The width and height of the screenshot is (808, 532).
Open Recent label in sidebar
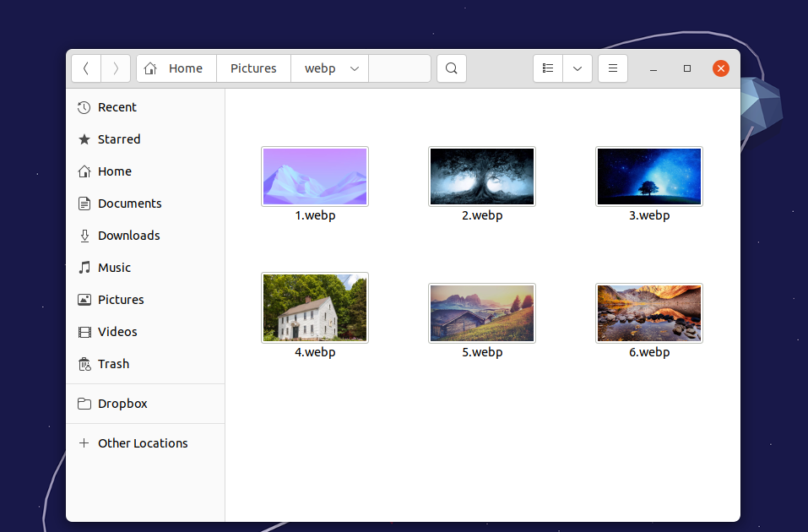click(x=117, y=107)
